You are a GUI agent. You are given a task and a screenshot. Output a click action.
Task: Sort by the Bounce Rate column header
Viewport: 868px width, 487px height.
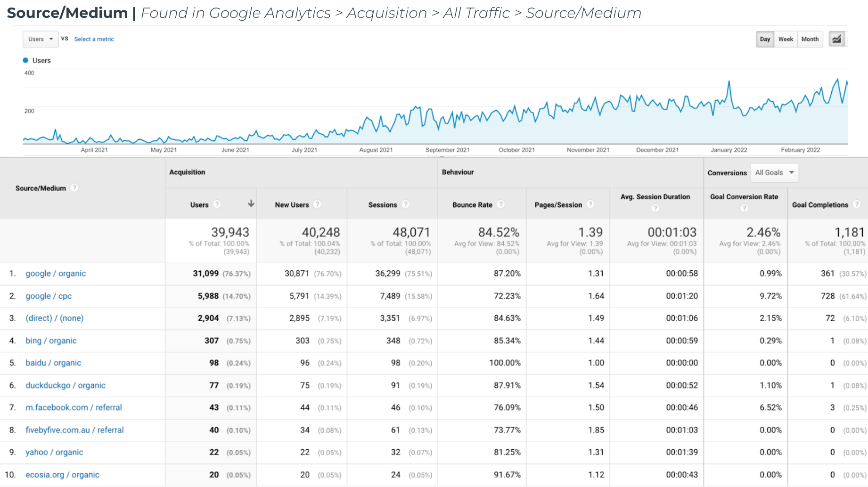[472, 205]
